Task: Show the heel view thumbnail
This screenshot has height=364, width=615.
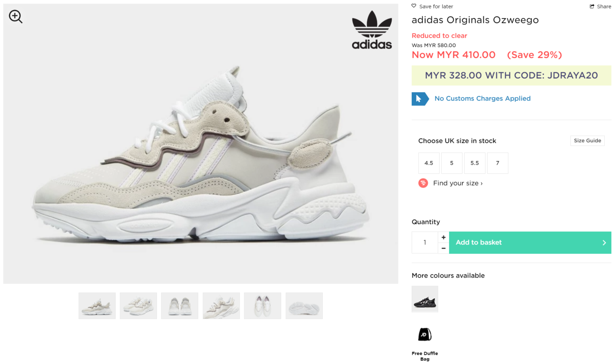Action: [180, 306]
